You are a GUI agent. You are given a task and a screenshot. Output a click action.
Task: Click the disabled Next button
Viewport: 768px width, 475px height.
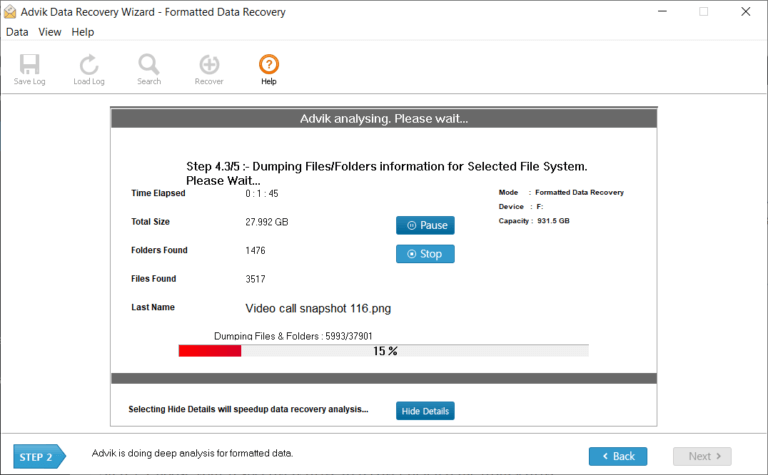coord(702,456)
